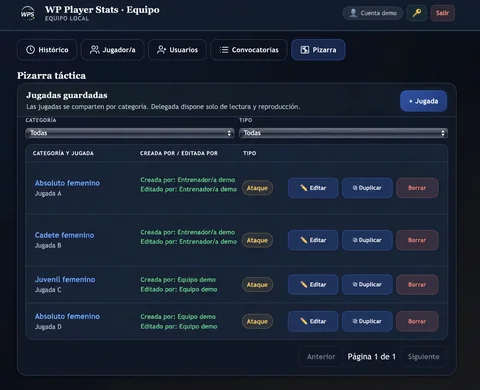
Task: Go to next page with Siguiente
Action: 423,357
